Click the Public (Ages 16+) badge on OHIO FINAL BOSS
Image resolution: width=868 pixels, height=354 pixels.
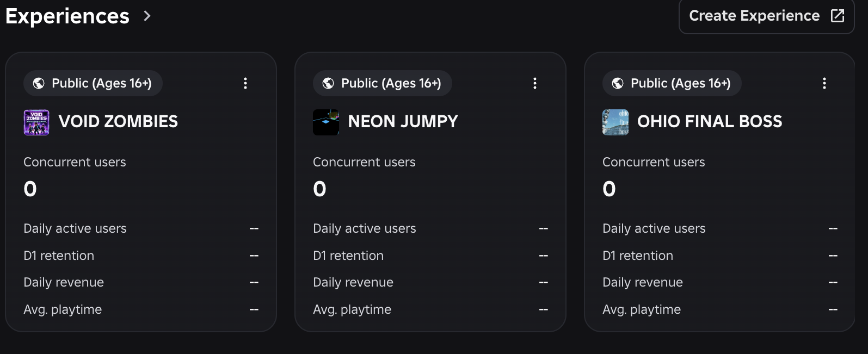click(672, 83)
